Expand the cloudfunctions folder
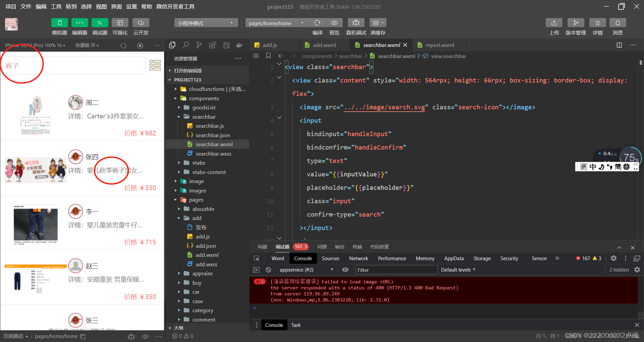Viewport: 644px width, 342px height. [x=175, y=89]
